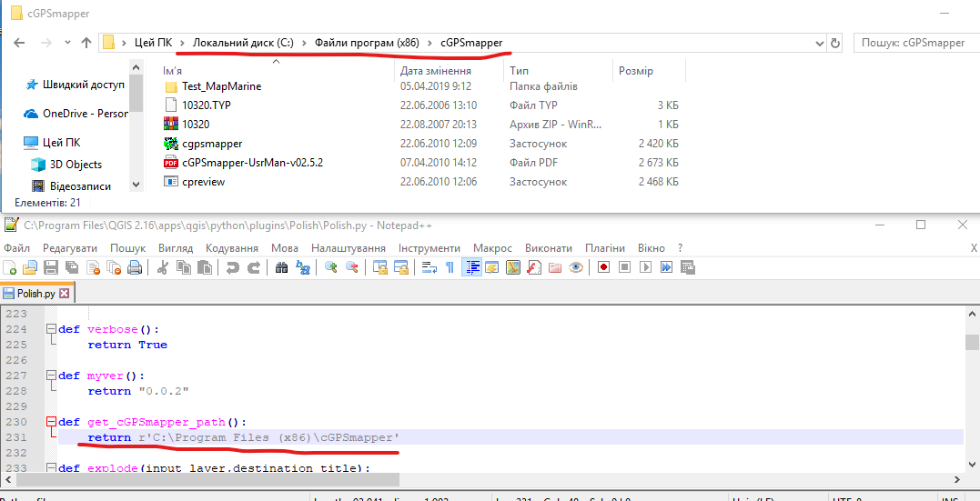The width and height of the screenshot is (980, 501).
Task: Click Explorer Back arrow
Action: [19, 43]
